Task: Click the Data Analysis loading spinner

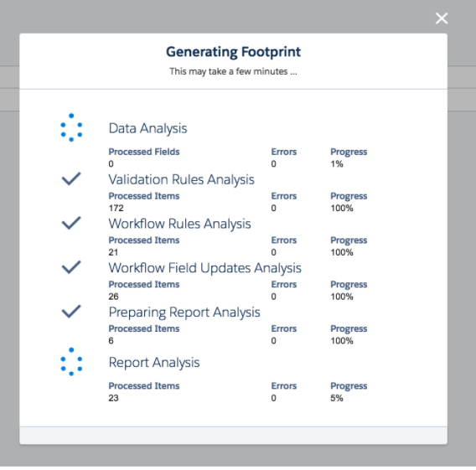Action: [x=71, y=127]
